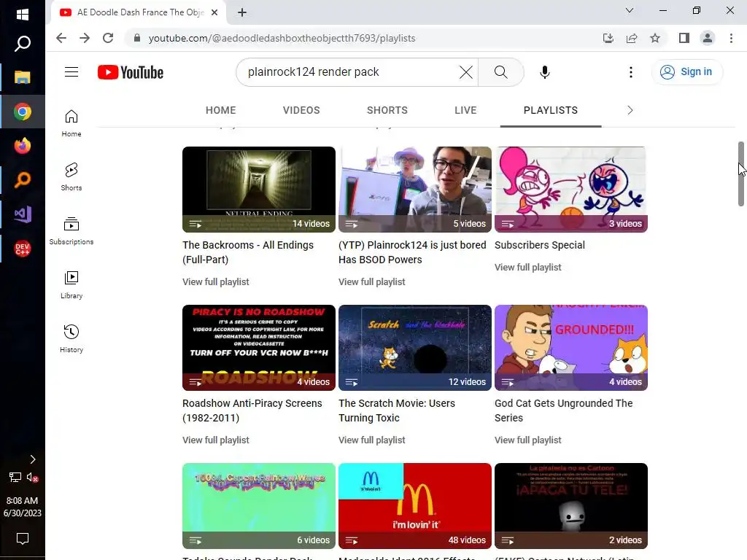The width and height of the screenshot is (747, 560).
Task: Focus the YouTube search input field
Action: pos(350,72)
